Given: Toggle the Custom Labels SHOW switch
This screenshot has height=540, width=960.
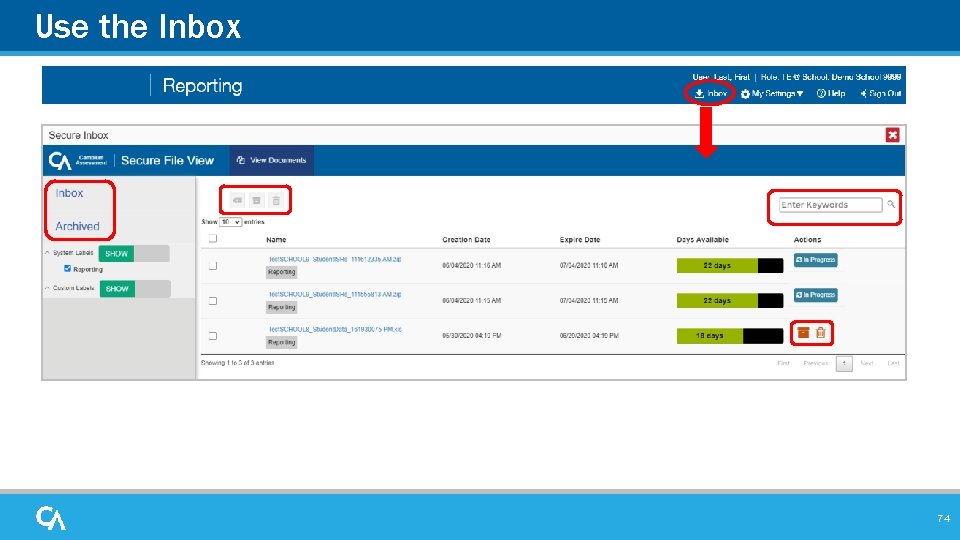Looking at the screenshot, I should pos(134,288).
